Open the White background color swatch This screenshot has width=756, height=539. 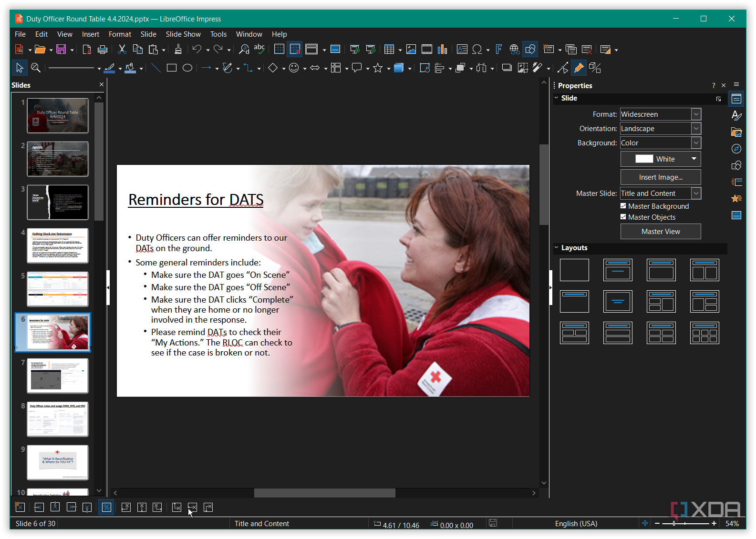pyautogui.click(x=661, y=159)
